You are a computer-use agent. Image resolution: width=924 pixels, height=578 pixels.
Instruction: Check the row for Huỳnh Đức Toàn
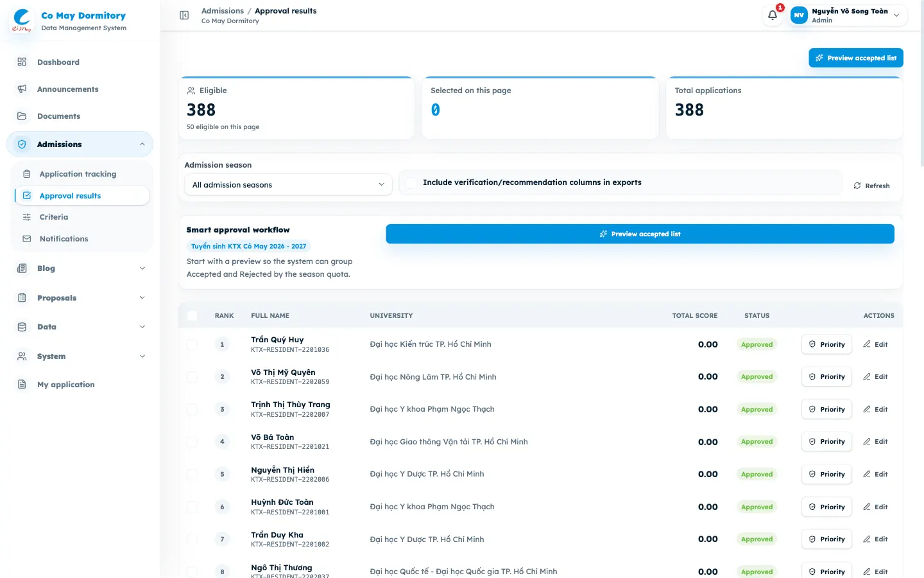click(192, 507)
